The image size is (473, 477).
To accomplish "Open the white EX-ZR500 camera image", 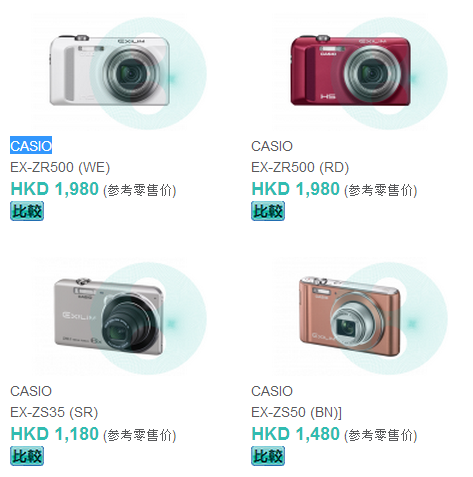I will (120, 72).
